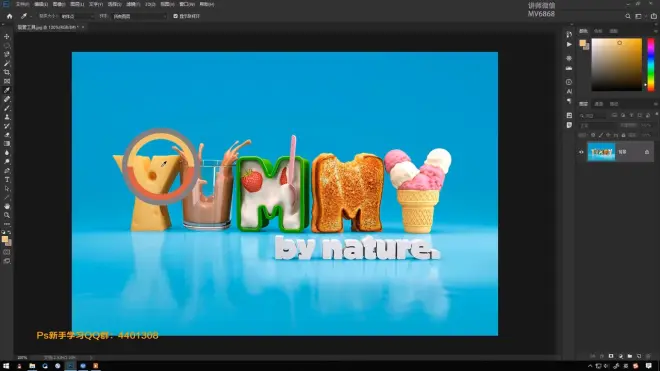Select the Eraser tool
This screenshot has width=660, height=371.
[7, 135]
